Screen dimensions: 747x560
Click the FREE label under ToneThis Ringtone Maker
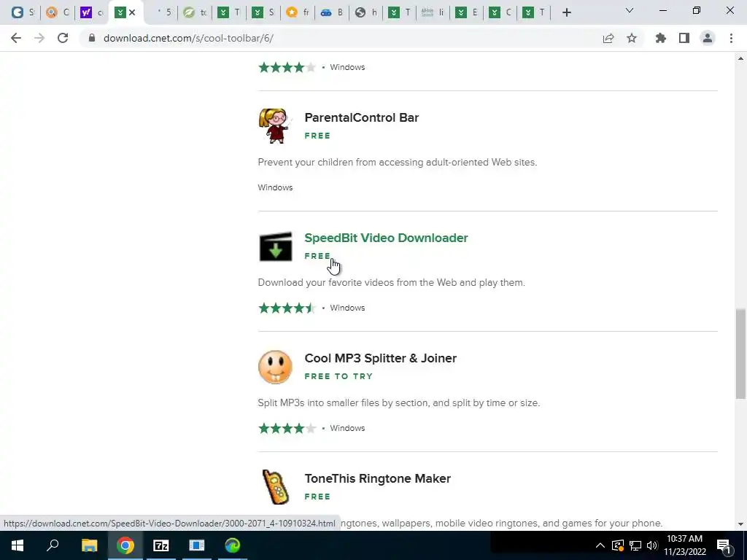pos(317,496)
